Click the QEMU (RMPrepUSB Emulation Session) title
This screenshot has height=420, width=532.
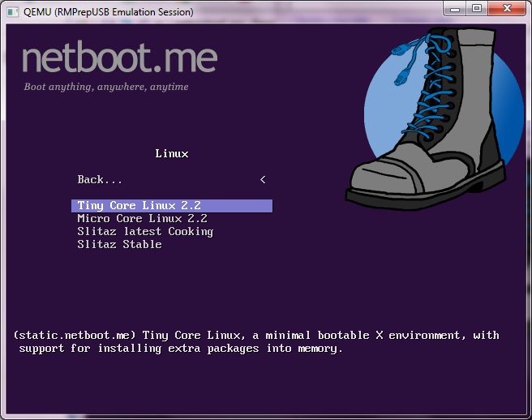108,12
